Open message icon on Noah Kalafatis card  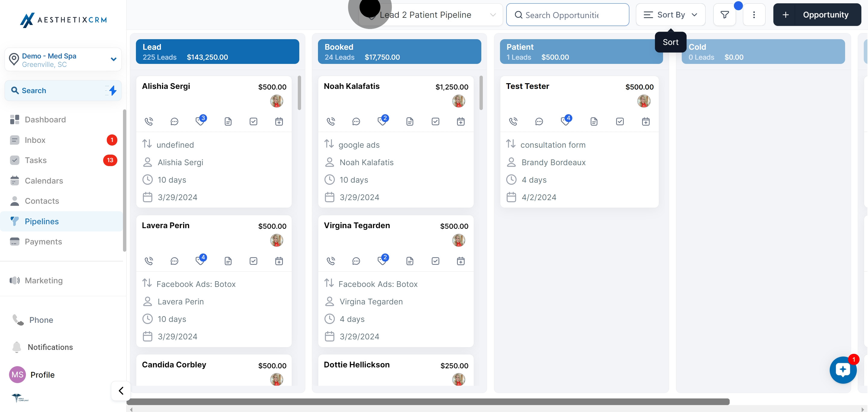(356, 122)
